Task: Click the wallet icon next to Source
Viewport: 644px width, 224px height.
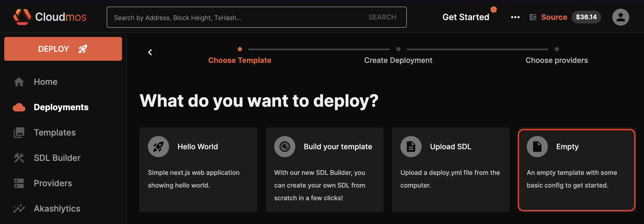Action: (533, 17)
